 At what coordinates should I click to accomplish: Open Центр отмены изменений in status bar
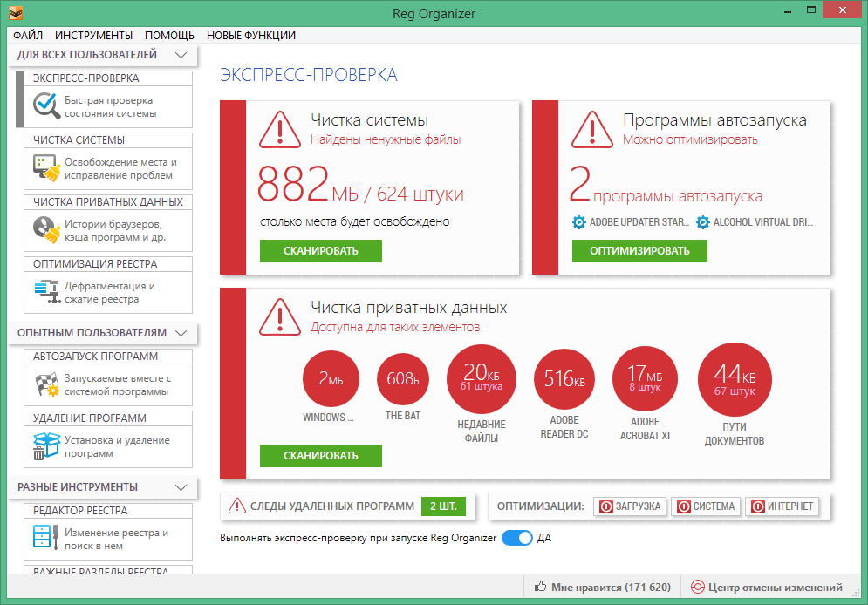click(x=767, y=588)
